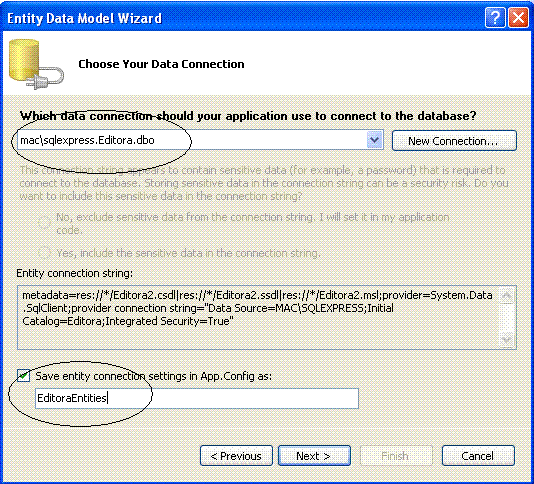Click the Choose Your Data Connection heading
The height and width of the screenshot is (484, 534).
(161, 64)
